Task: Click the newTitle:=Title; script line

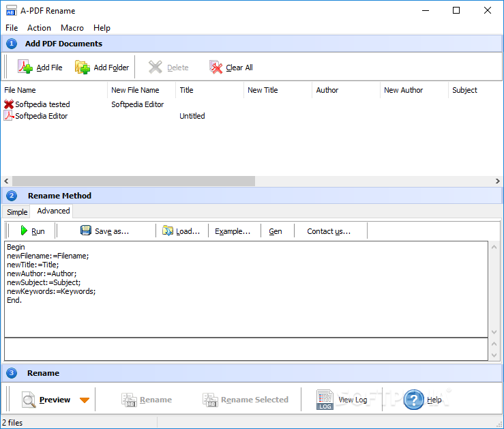Action: (33, 265)
